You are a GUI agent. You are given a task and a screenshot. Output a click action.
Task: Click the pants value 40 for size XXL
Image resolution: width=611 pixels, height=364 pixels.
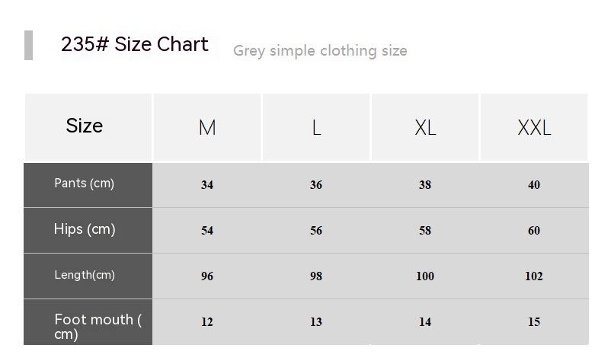point(534,185)
